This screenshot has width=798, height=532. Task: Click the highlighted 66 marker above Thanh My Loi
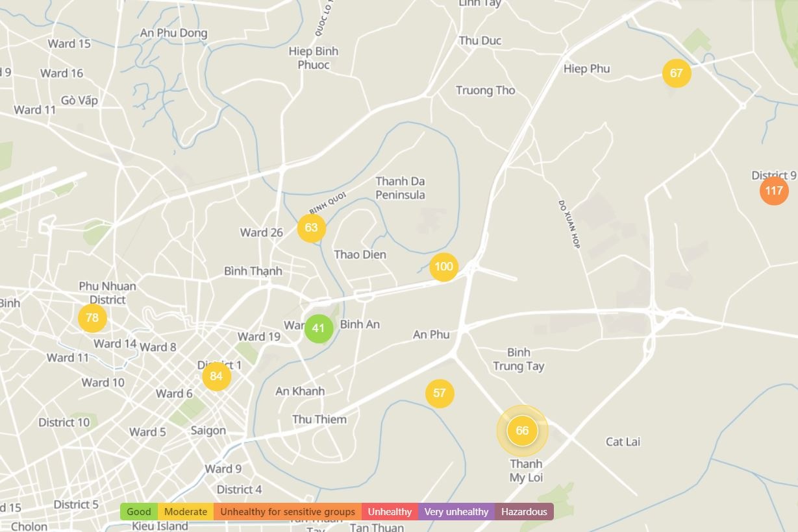coord(522,431)
